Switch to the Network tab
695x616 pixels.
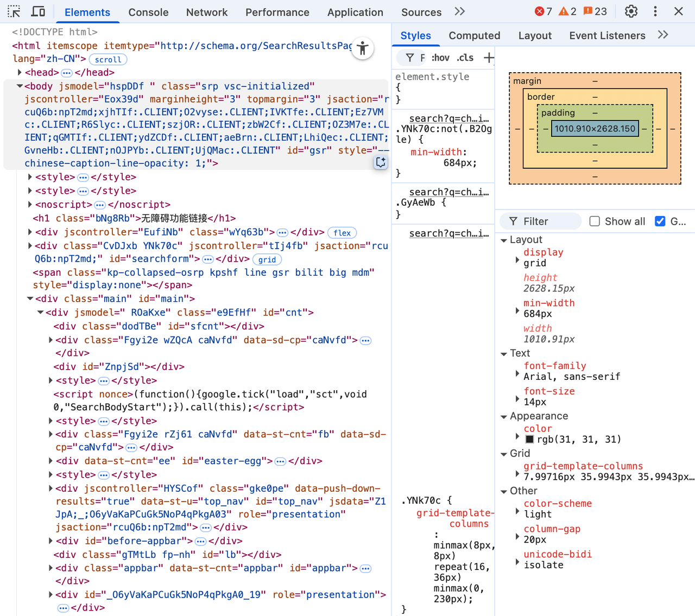click(x=206, y=12)
